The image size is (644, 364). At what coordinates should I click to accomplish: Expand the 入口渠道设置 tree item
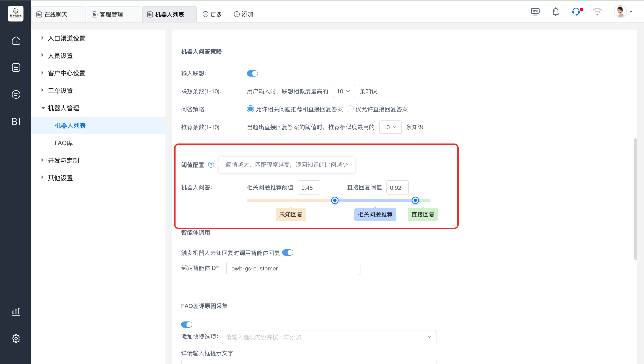click(x=66, y=38)
